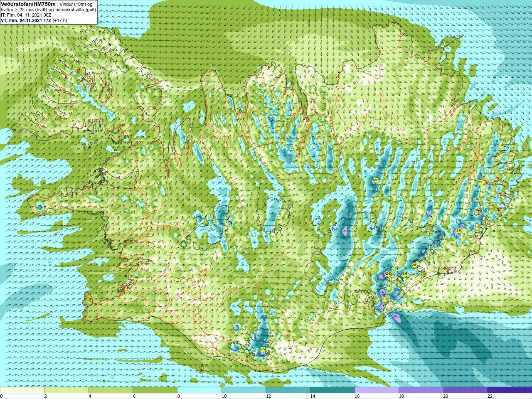
Task: Click the 'VT: Fim. 04.11.2021 17Z (+17 h)' line
Action: 34,20
